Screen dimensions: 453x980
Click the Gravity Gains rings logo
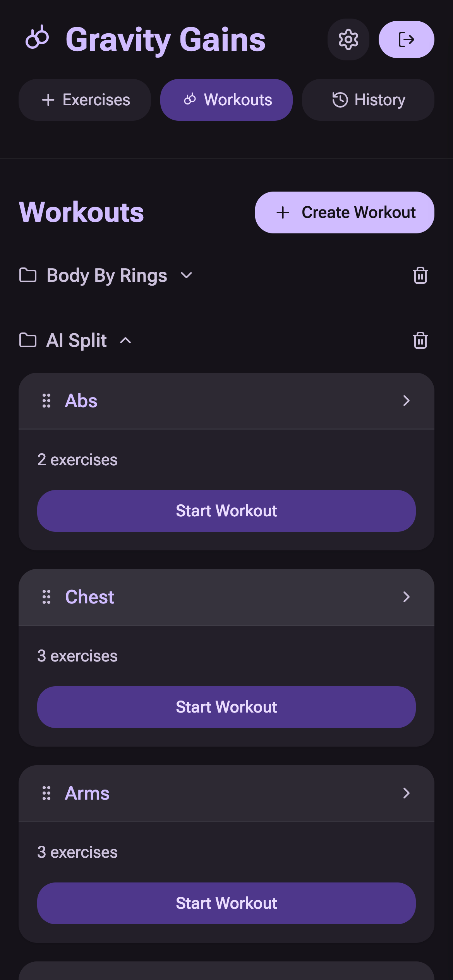[x=38, y=38]
